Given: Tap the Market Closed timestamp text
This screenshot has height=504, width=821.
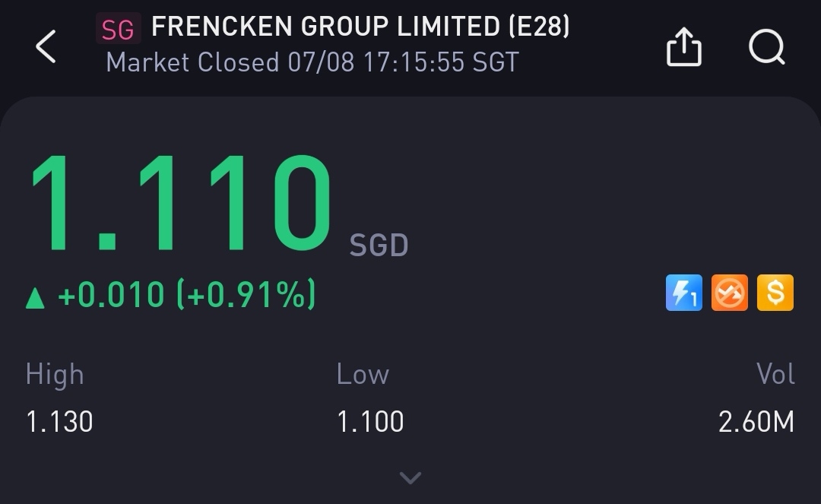Looking at the screenshot, I should pyautogui.click(x=312, y=62).
